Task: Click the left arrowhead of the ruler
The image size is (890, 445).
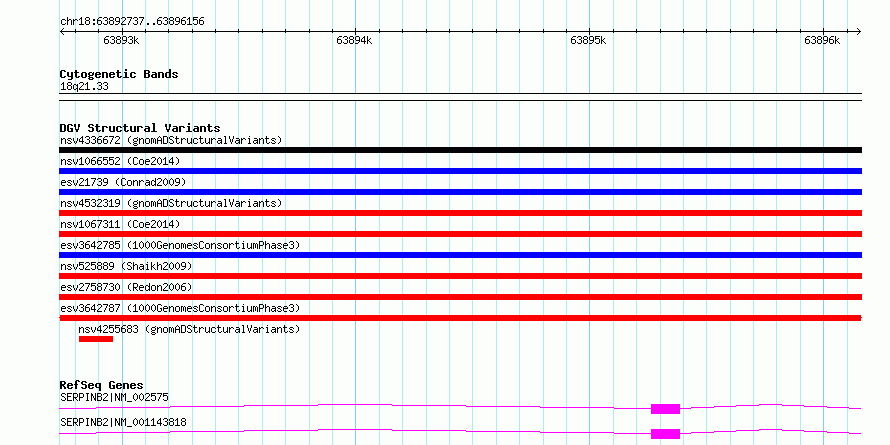Action: [62, 31]
